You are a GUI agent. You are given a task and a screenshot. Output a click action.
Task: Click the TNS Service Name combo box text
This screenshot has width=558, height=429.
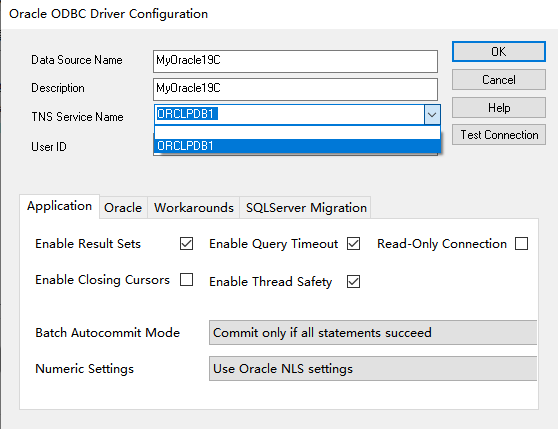click(x=289, y=114)
